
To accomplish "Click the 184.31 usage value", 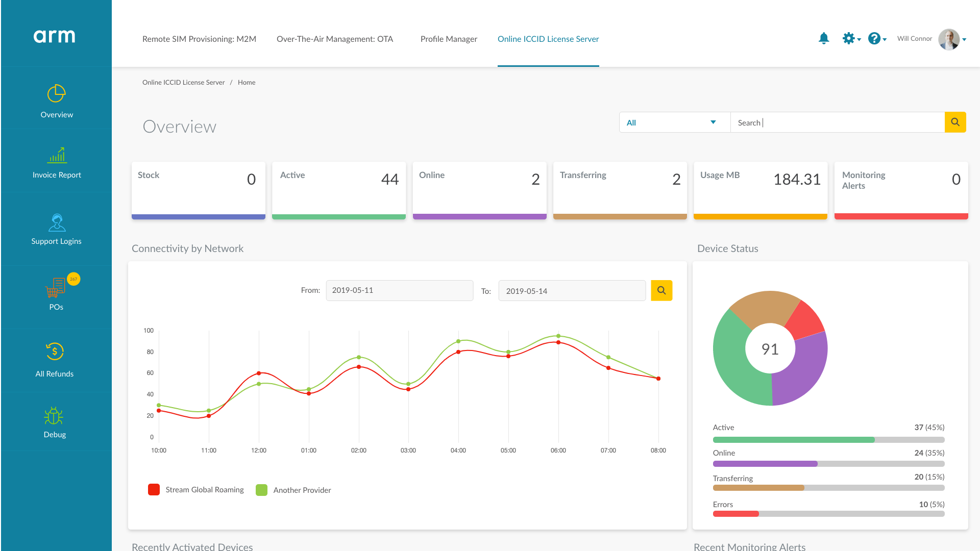I will point(797,179).
